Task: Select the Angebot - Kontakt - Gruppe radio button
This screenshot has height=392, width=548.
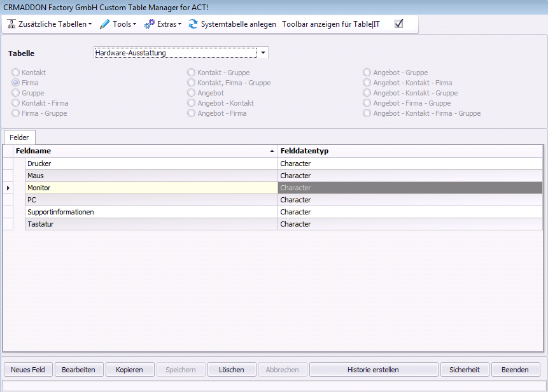Action: [367, 92]
